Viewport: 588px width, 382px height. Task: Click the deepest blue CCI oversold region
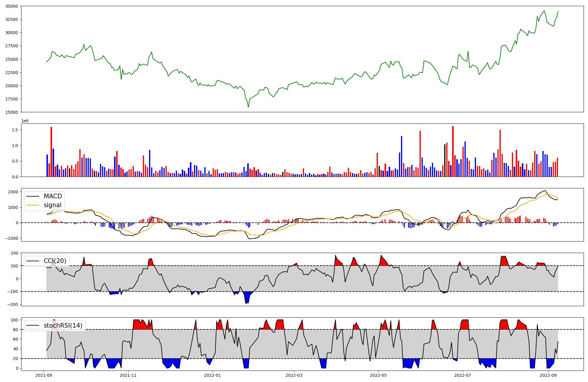tap(247, 297)
